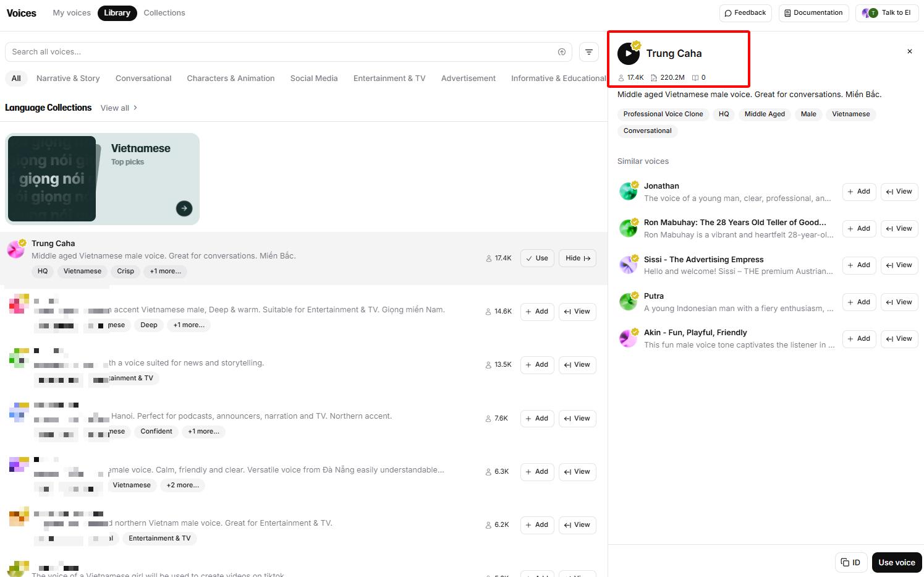Filter by Entertainment & TV category
Viewport: 924px width, 577px height.
tap(389, 79)
